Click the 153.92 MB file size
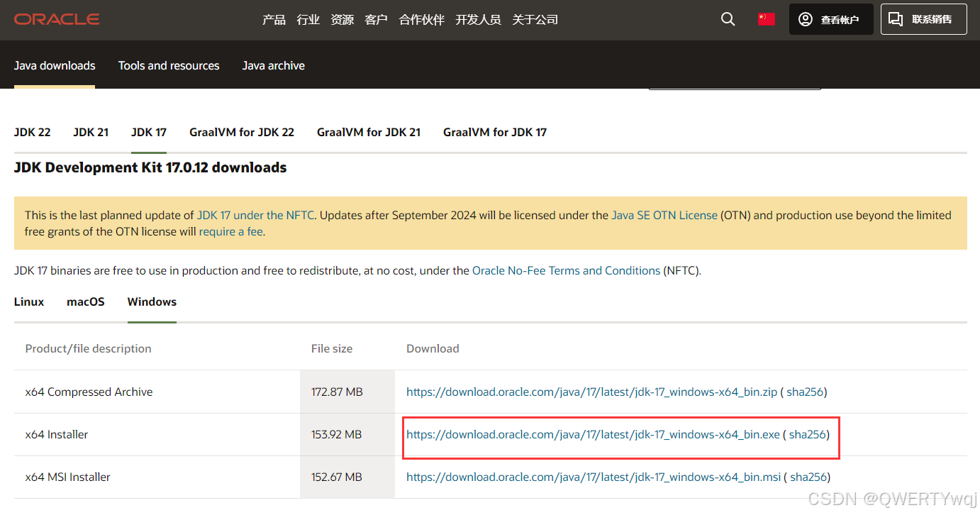Image resolution: width=980 pixels, height=515 pixels. (337, 434)
